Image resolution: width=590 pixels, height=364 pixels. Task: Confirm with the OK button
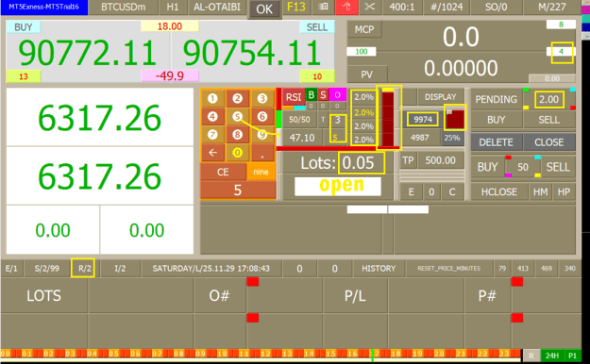(264, 9)
